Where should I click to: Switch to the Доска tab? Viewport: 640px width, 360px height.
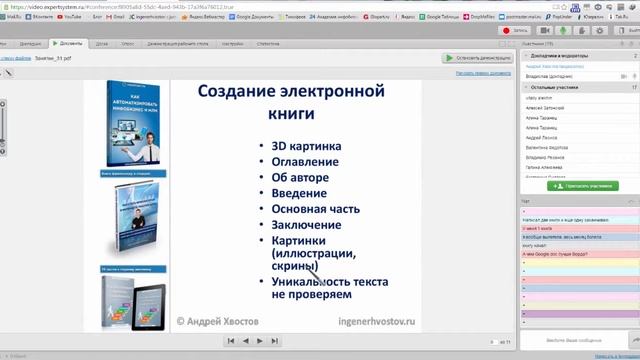(102, 44)
